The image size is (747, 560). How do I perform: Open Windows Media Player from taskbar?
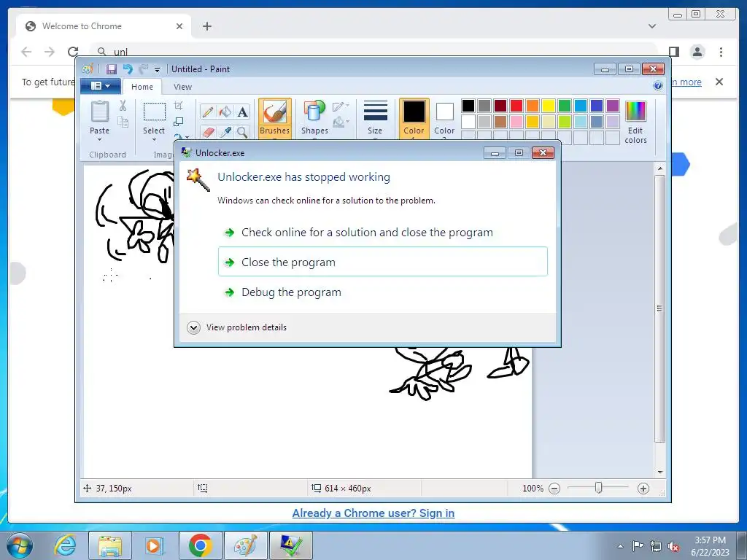coord(154,545)
